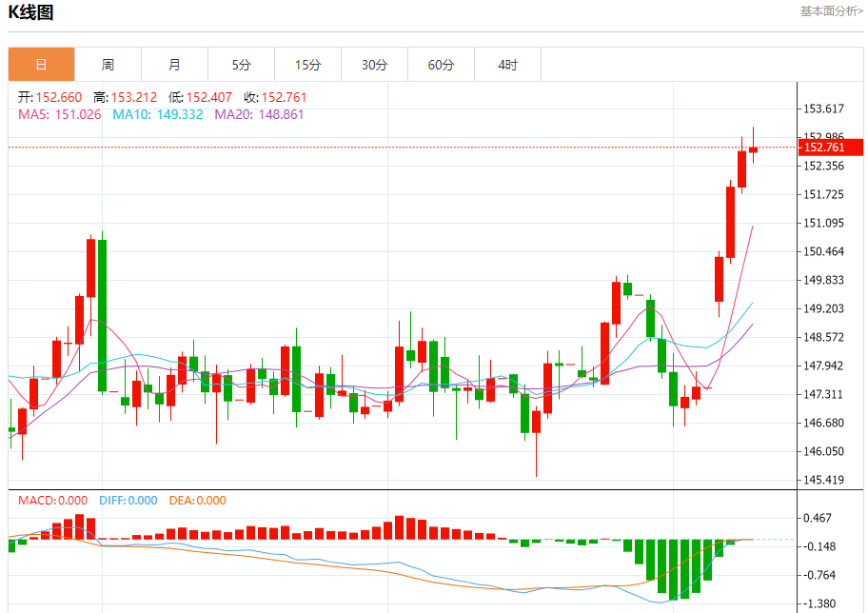Select the 日 daily chart tab
Viewport: 868px width, 613px height.
point(42,65)
